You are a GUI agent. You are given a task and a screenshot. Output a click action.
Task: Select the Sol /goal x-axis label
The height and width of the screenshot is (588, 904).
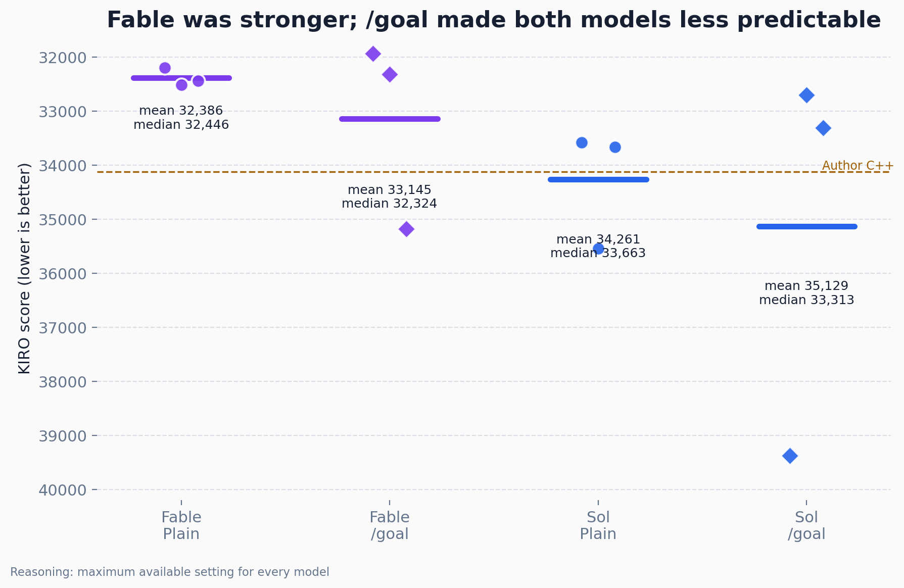tap(806, 526)
